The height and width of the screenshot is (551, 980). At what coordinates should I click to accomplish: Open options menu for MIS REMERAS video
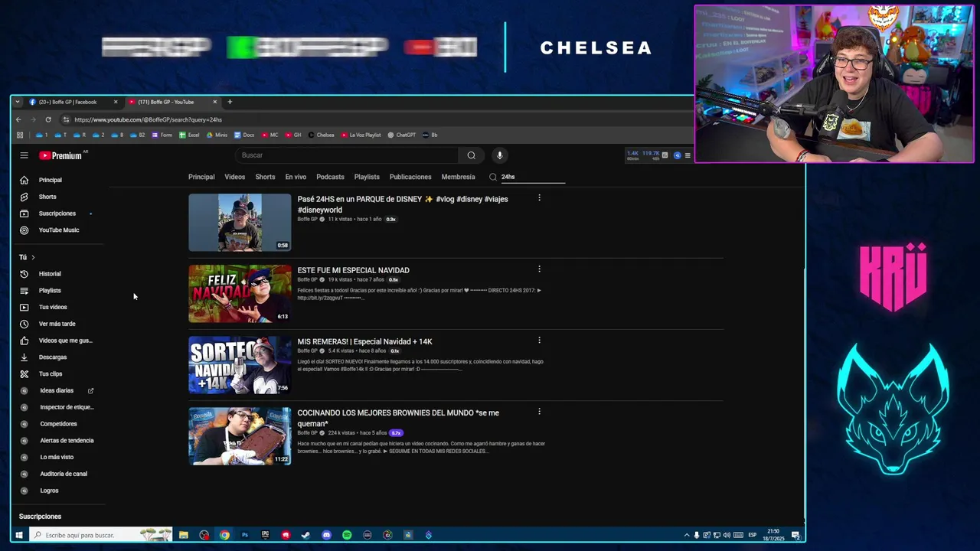tap(539, 341)
